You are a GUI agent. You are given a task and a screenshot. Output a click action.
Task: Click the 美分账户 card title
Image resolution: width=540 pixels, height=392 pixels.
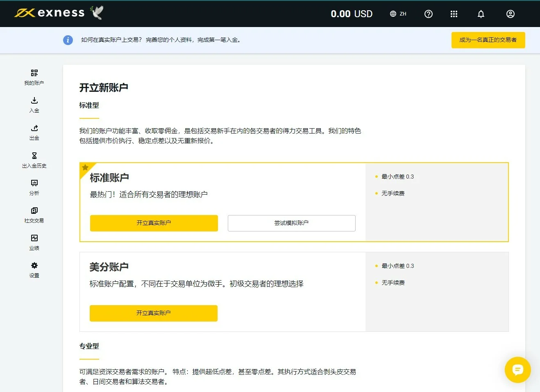click(109, 267)
